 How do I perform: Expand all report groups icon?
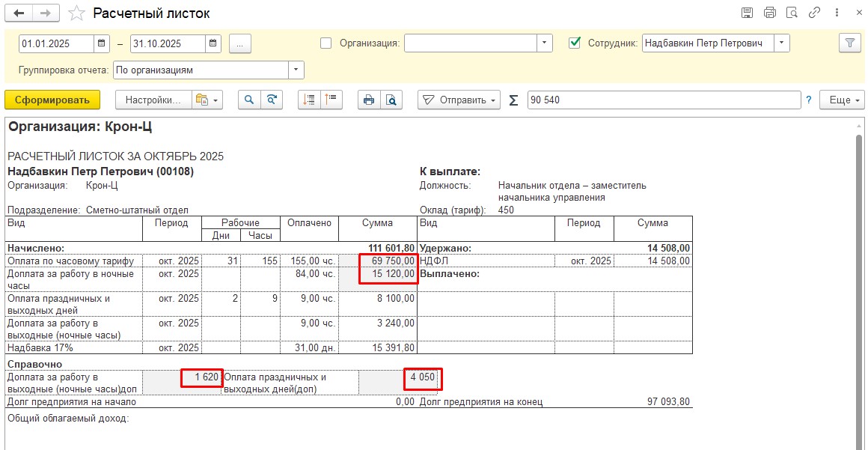click(x=308, y=100)
